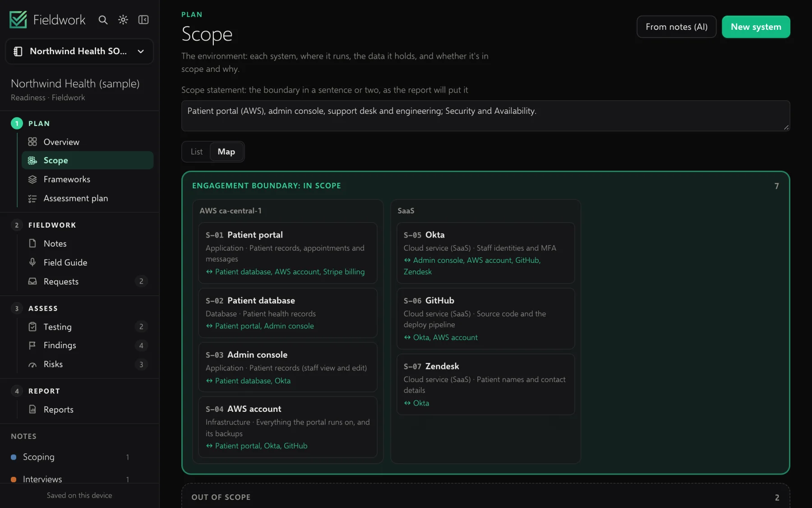Click Requests badge count 2
812x508 pixels.
[x=141, y=281]
